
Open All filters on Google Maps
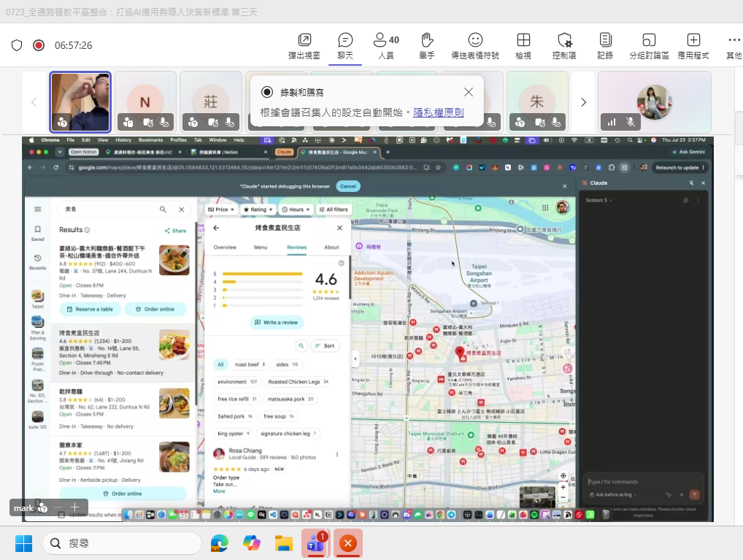[x=334, y=209]
